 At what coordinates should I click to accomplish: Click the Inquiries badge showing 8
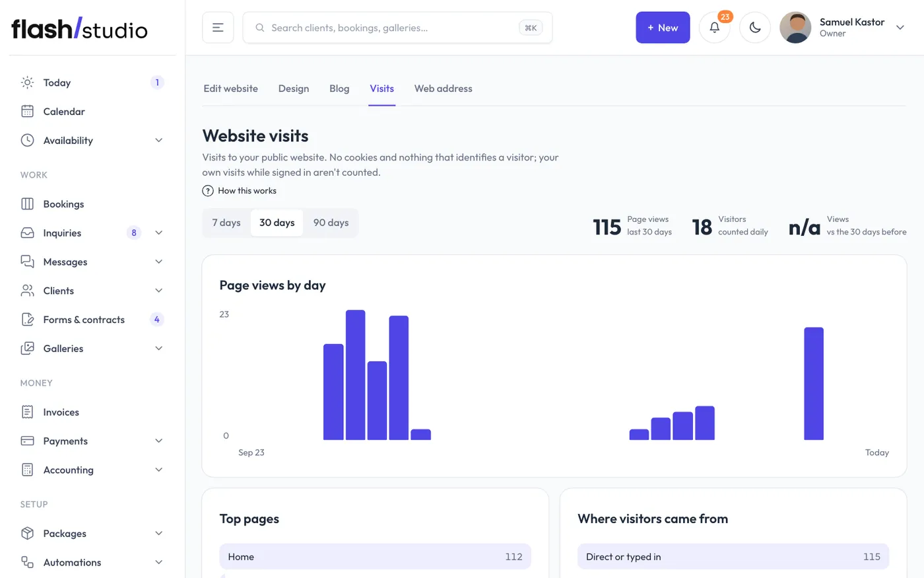click(x=134, y=233)
